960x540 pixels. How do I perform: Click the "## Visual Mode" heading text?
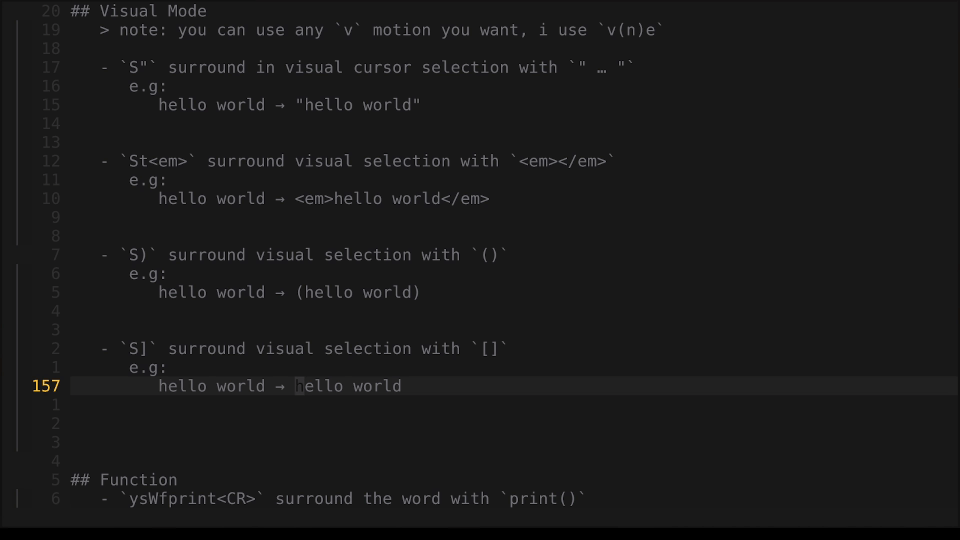[x=138, y=11]
